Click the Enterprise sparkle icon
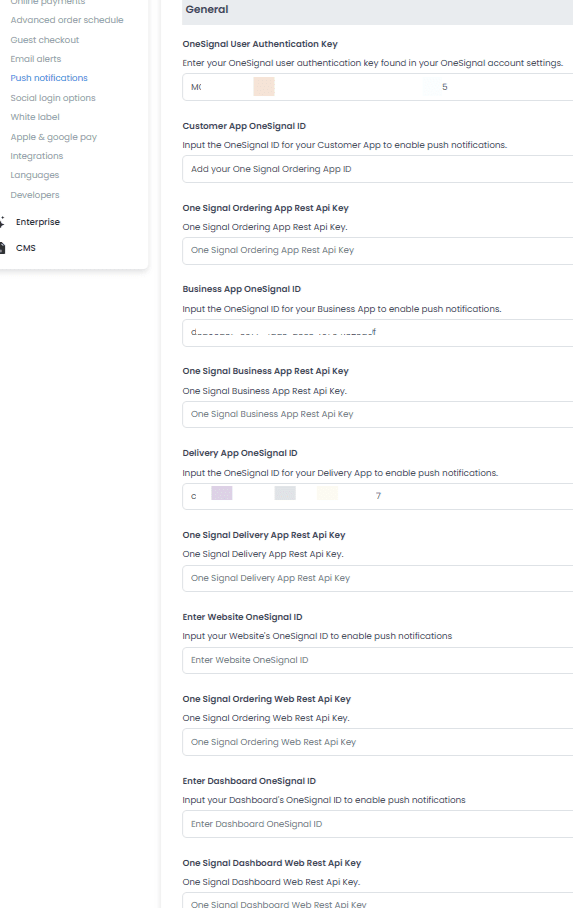 2,222
